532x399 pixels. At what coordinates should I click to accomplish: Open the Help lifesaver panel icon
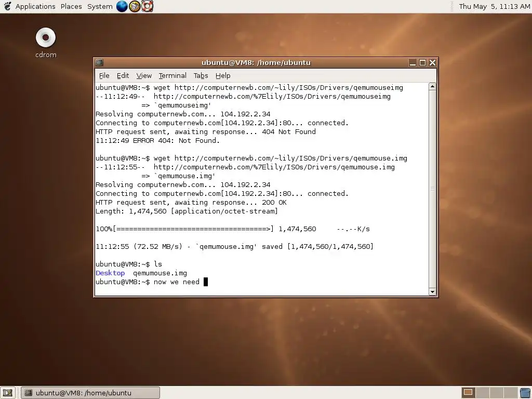click(x=147, y=6)
